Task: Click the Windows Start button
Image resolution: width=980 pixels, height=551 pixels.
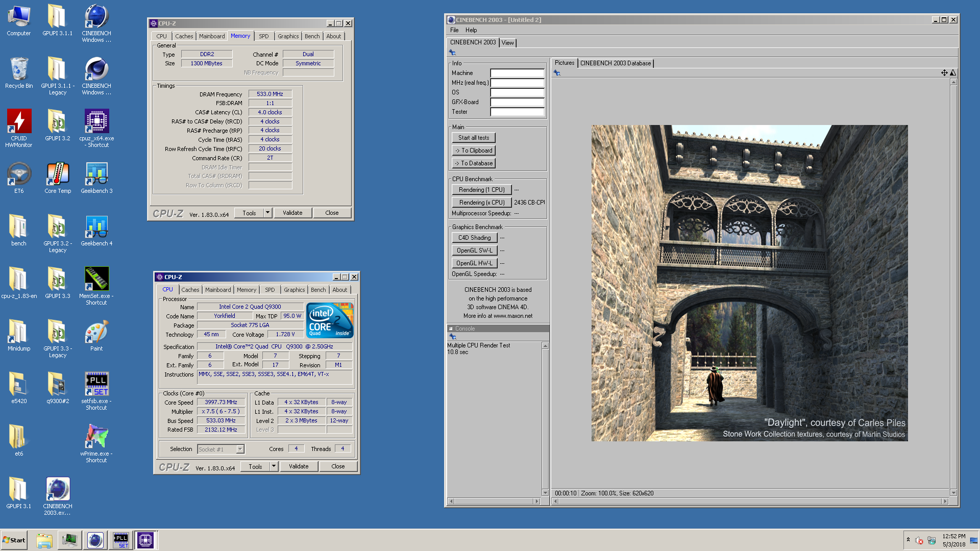Action: click(x=14, y=540)
